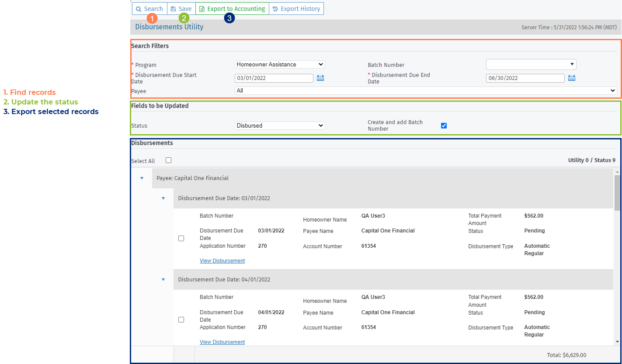Open calendar for Disbursement Due Start Date
This screenshot has width=622, height=364.
click(320, 78)
